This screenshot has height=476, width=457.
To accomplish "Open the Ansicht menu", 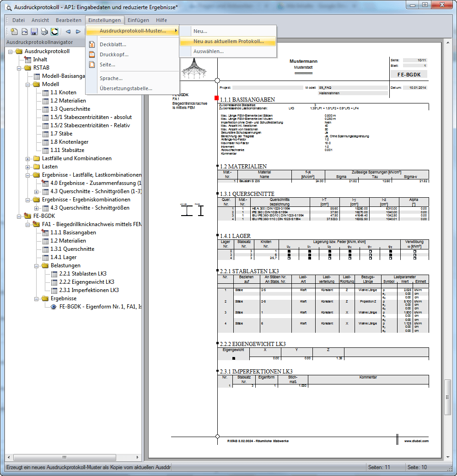I will click(x=40, y=20).
